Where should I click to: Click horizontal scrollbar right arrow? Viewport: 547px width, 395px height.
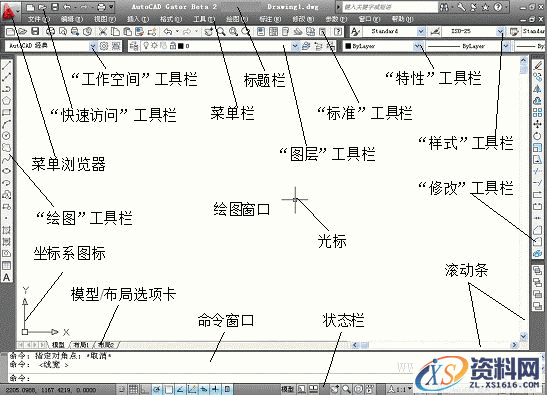tap(515, 345)
